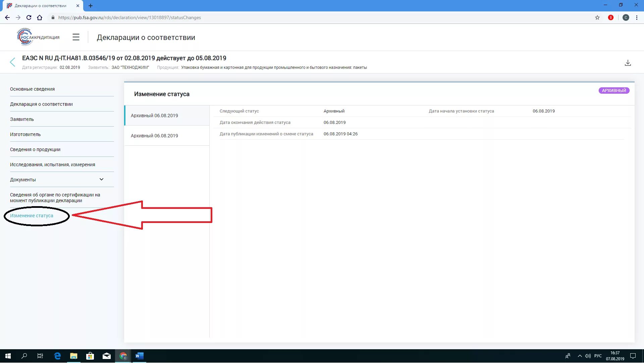
Task: Click publication timestamp 06.08.2019 04:26
Action: 340,134
